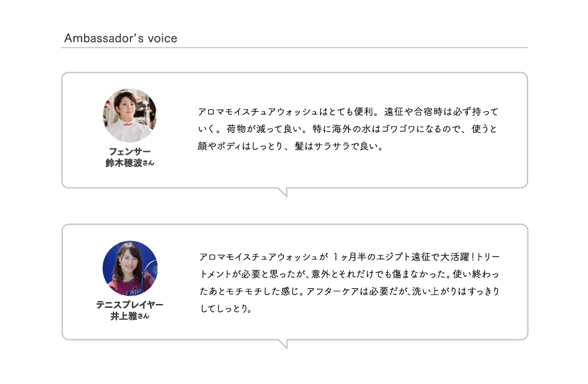Click the line starting トメントが必要と思ったが

coord(349,274)
